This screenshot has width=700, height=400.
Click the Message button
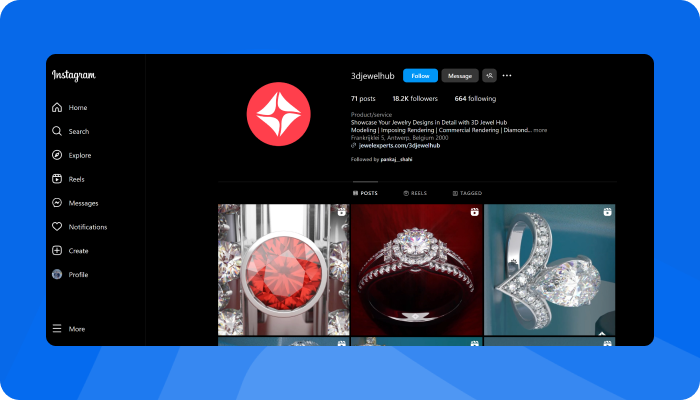pyautogui.click(x=460, y=76)
